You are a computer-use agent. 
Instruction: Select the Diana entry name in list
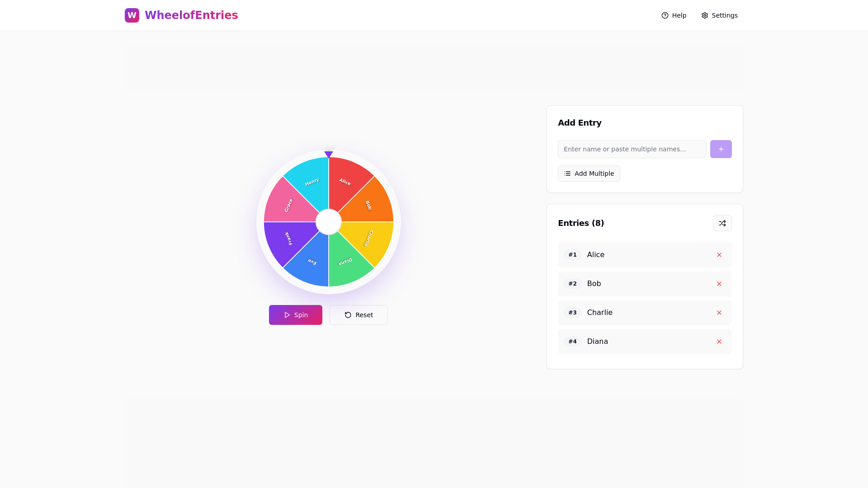(597, 342)
